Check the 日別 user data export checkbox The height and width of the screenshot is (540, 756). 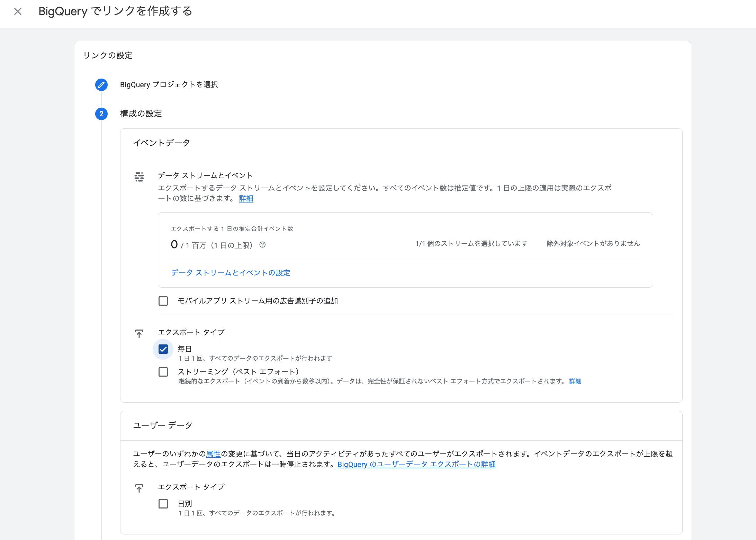pyautogui.click(x=163, y=504)
